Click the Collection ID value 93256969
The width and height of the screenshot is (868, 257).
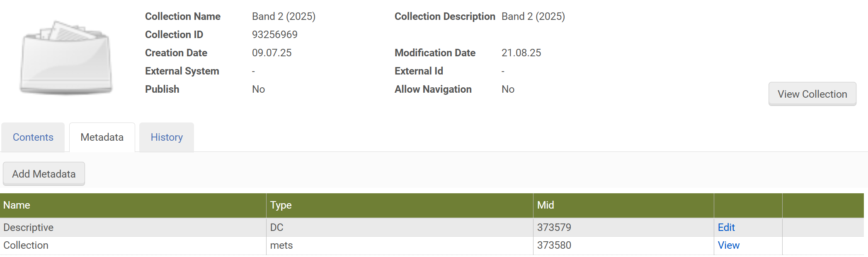[x=275, y=35]
